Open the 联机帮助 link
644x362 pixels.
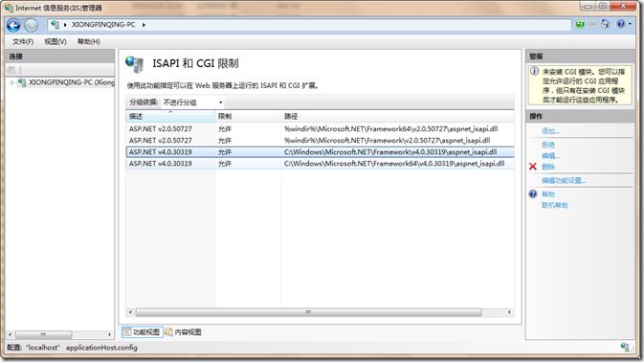pos(554,205)
